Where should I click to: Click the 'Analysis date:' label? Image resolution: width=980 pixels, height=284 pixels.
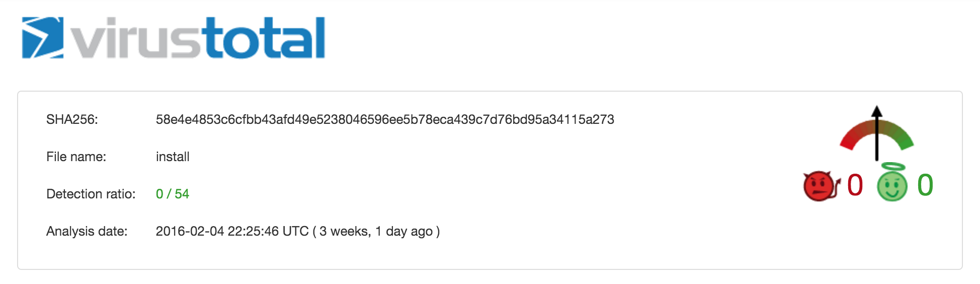pos(87,231)
